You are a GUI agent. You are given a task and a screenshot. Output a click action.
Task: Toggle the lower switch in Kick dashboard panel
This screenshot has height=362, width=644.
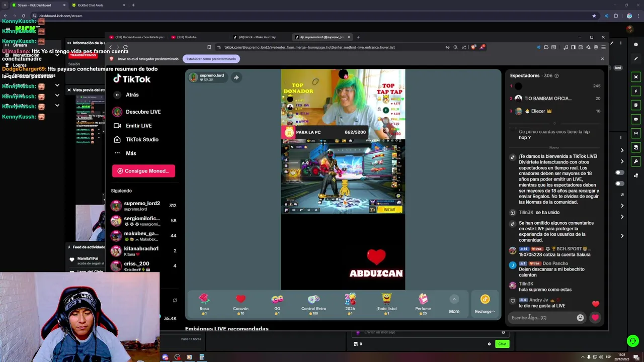[620, 184]
